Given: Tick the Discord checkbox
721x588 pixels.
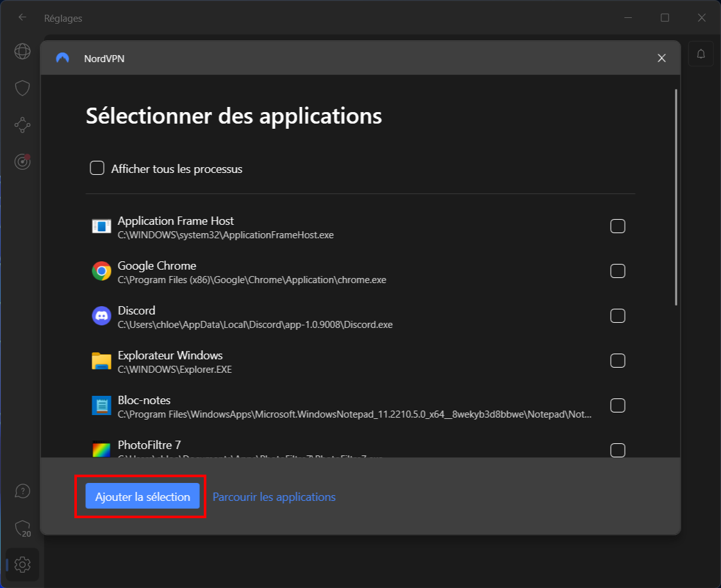Looking at the screenshot, I should [618, 316].
